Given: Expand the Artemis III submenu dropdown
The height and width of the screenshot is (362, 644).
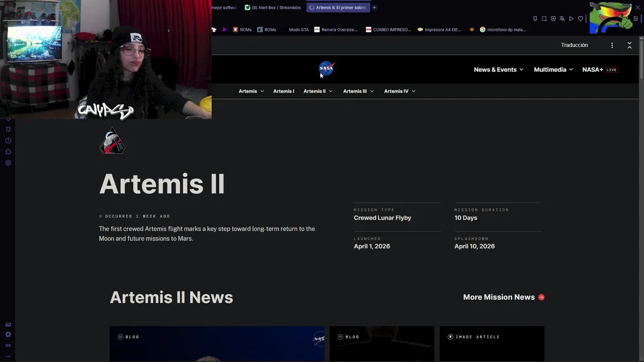Looking at the screenshot, I should click(358, 91).
